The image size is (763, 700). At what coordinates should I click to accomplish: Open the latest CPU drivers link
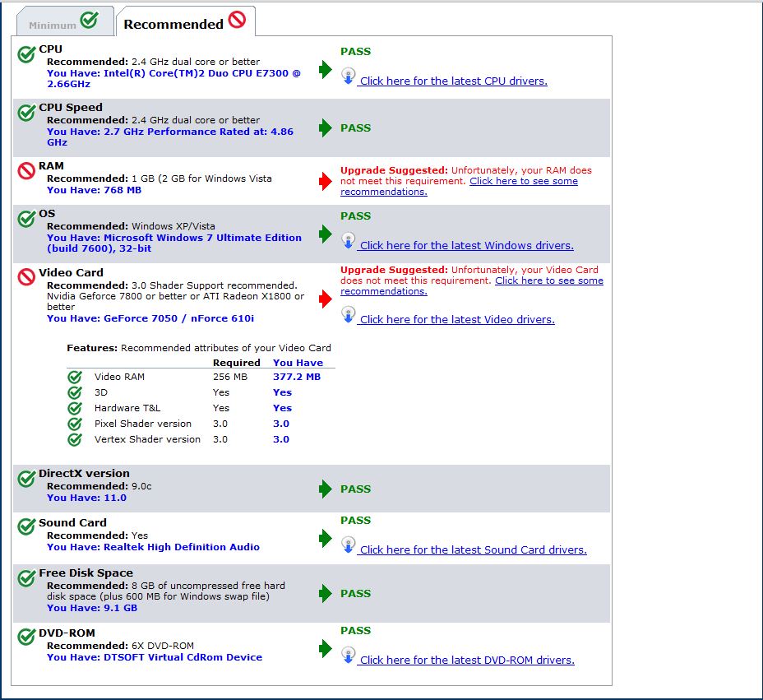[453, 81]
